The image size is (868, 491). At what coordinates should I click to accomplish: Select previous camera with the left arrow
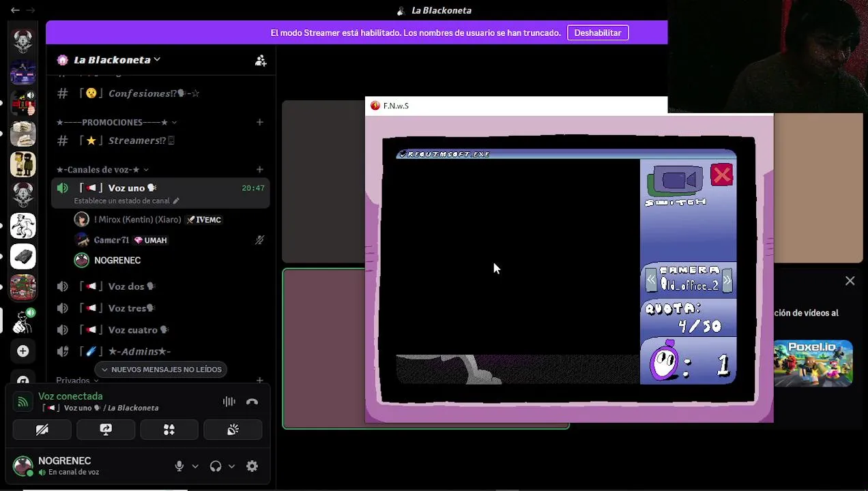(x=651, y=280)
